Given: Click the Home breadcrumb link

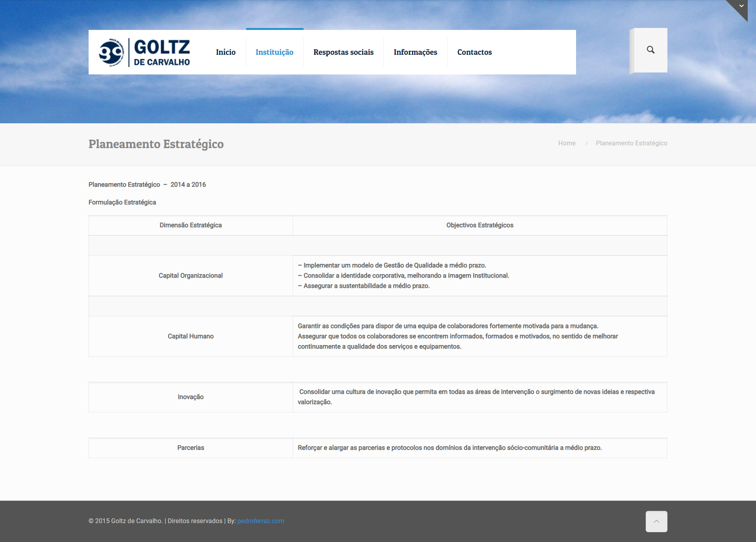Looking at the screenshot, I should (567, 143).
